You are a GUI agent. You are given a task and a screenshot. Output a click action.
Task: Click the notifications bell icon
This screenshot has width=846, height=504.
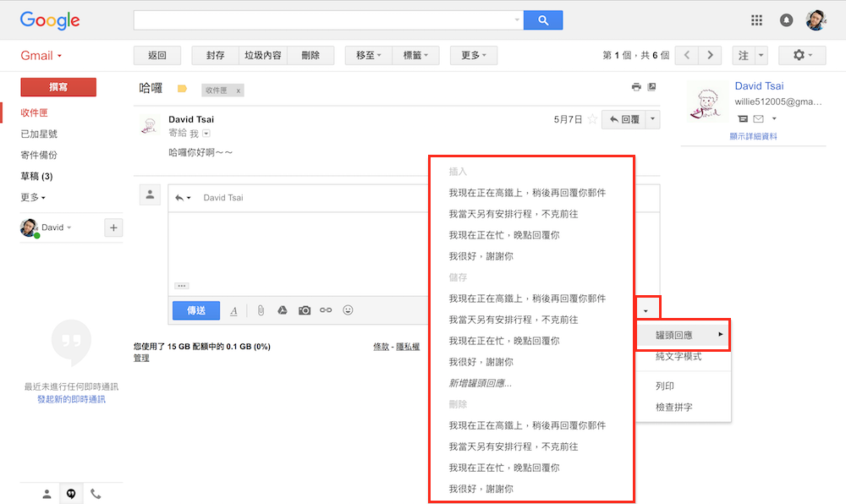tap(787, 20)
